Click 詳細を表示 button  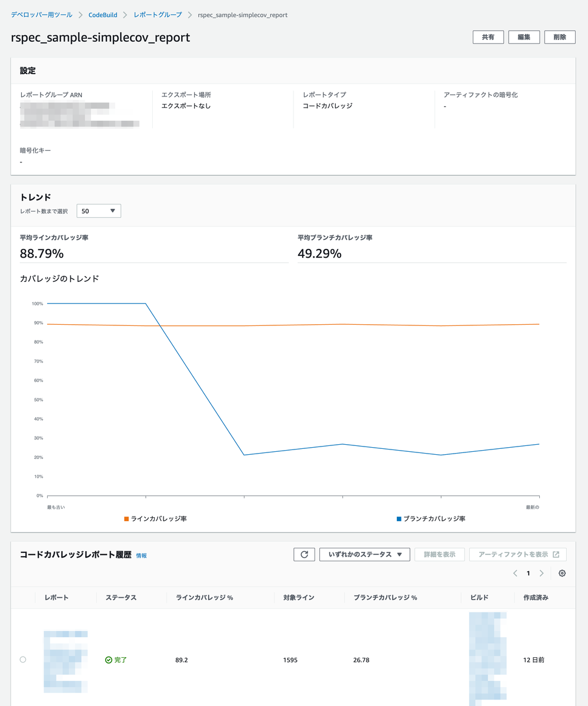pyautogui.click(x=439, y=554)
